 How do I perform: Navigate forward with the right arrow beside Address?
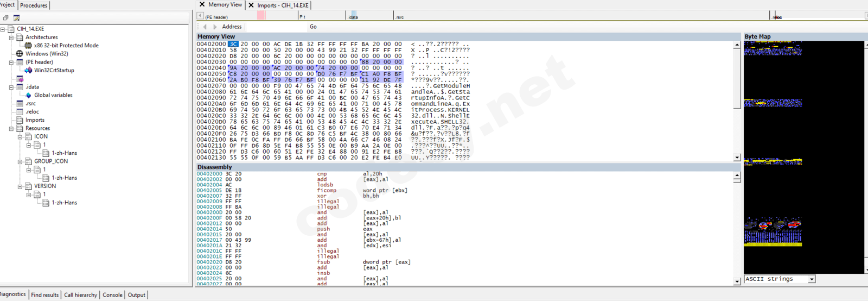coord(215,27)
